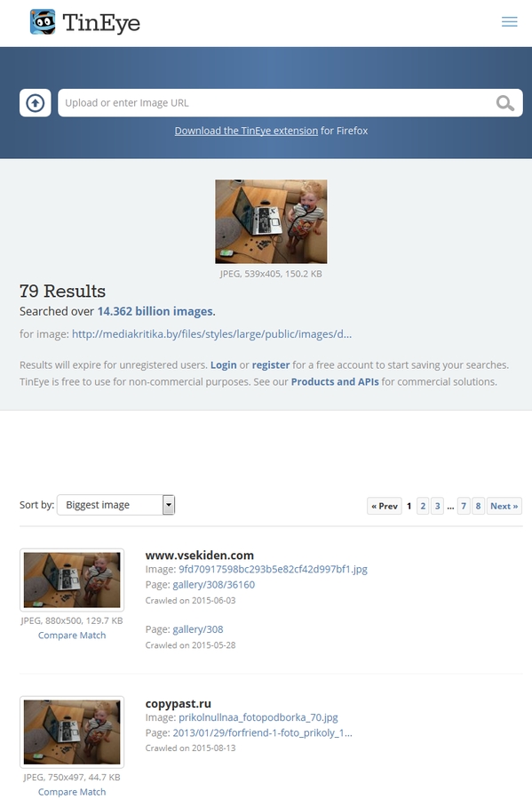532x800 pixels.
Task: Open the Sort by dropdown arrow
Action: pos(169,505)
